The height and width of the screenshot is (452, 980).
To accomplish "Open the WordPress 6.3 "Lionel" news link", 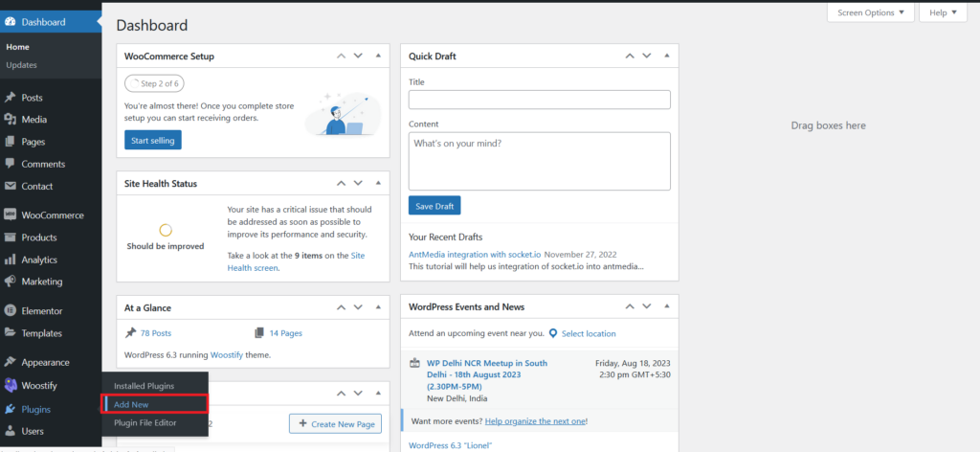I will 451,445.
